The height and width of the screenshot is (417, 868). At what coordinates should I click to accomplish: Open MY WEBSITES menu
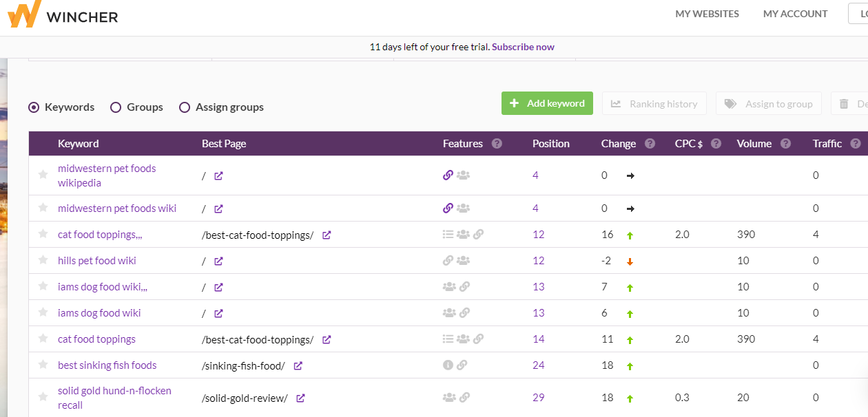pyautogui.click(x=707, y=14)
